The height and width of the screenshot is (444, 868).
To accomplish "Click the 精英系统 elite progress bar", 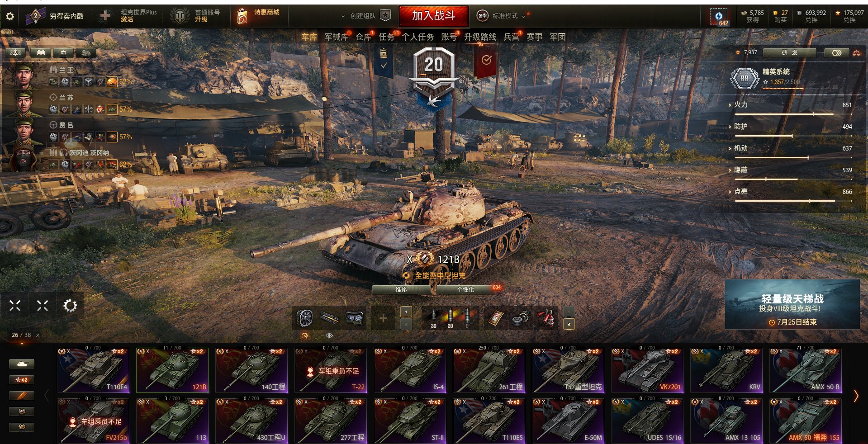I will tap(783, 88).
